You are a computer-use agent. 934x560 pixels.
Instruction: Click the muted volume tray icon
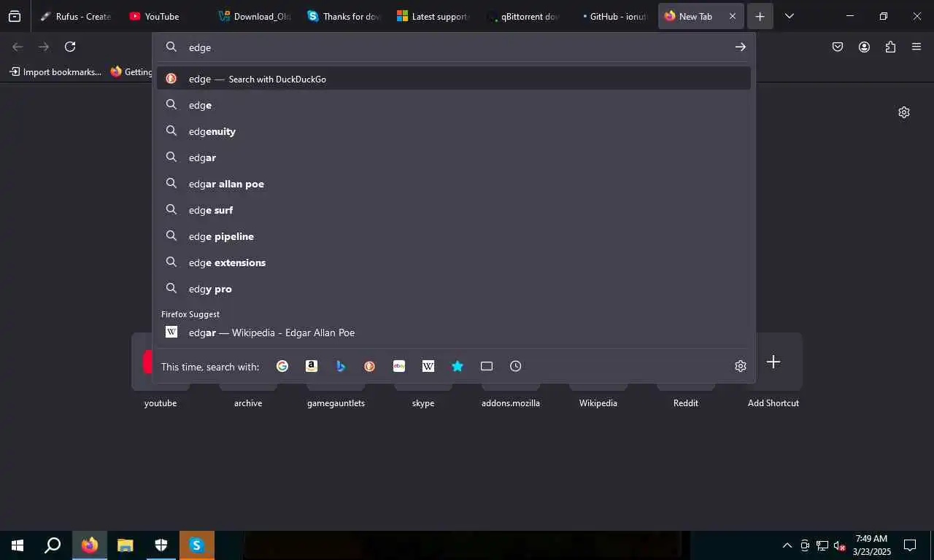[x=839, y=545]
